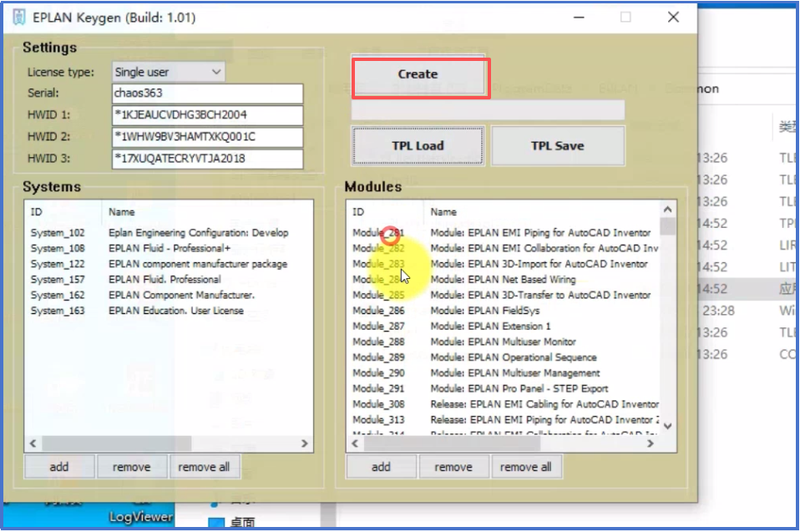Click add button under Systems
The width and height of the screenshot is (800, 532).
pos(59,467)
